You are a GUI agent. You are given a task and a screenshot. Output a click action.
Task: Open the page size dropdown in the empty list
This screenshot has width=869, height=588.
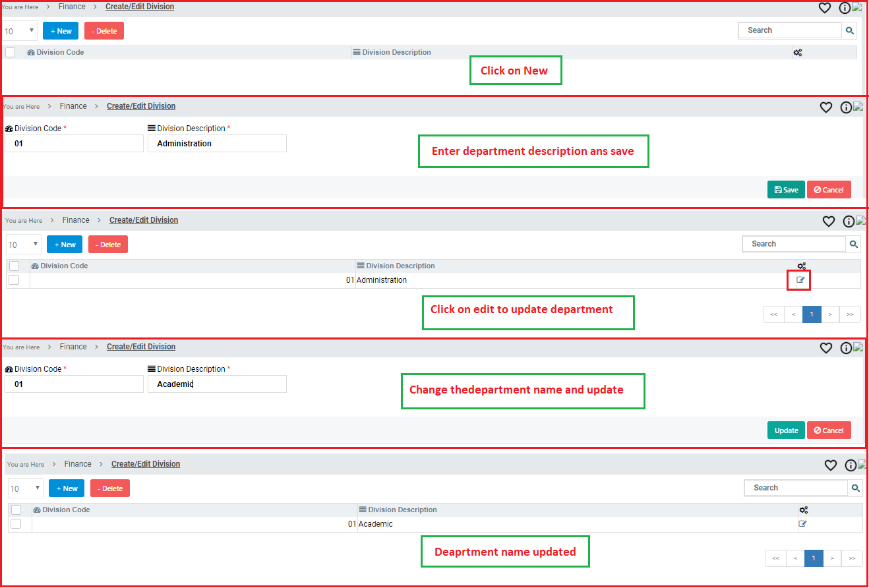20,31
